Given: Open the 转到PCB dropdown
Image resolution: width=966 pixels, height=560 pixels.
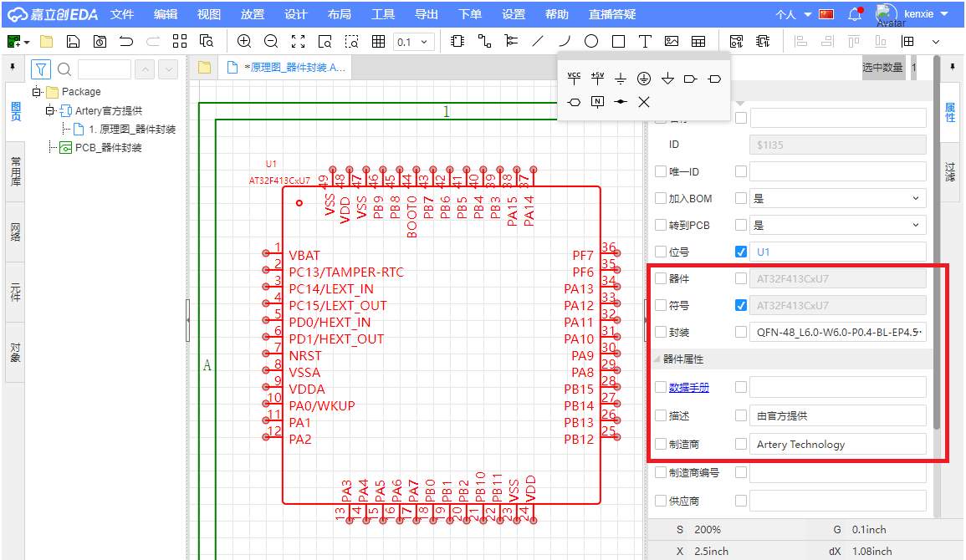Looking at the screenshot, I should 838,225.
